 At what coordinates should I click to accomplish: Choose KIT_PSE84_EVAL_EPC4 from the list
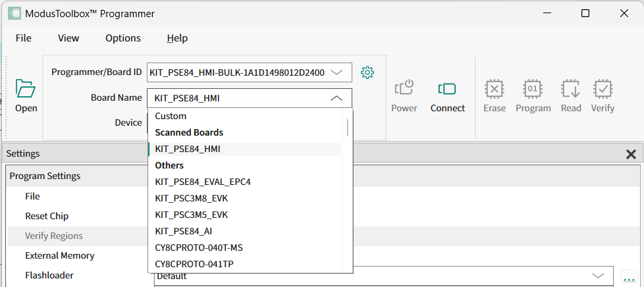pos(244,182)
